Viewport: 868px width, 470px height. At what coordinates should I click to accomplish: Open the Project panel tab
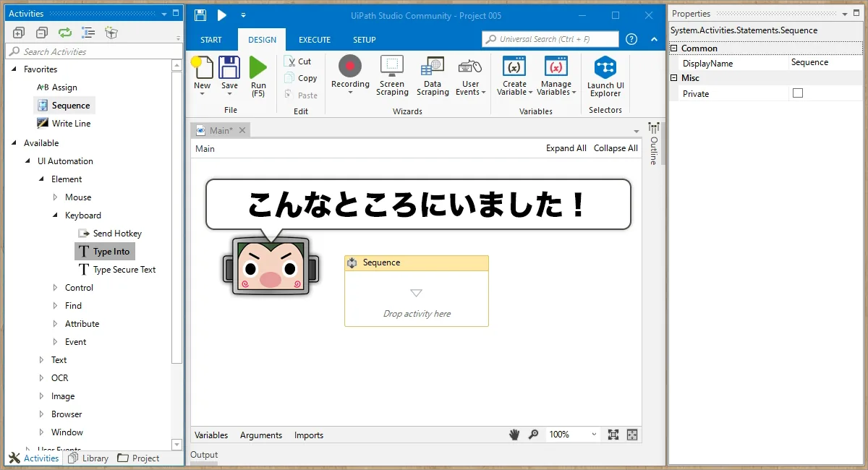138,458
